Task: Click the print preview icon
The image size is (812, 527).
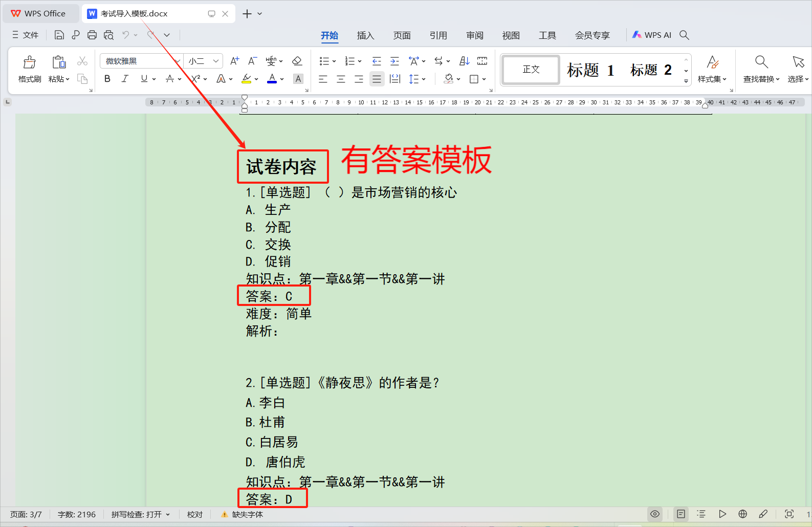Action: coord(108,35)
